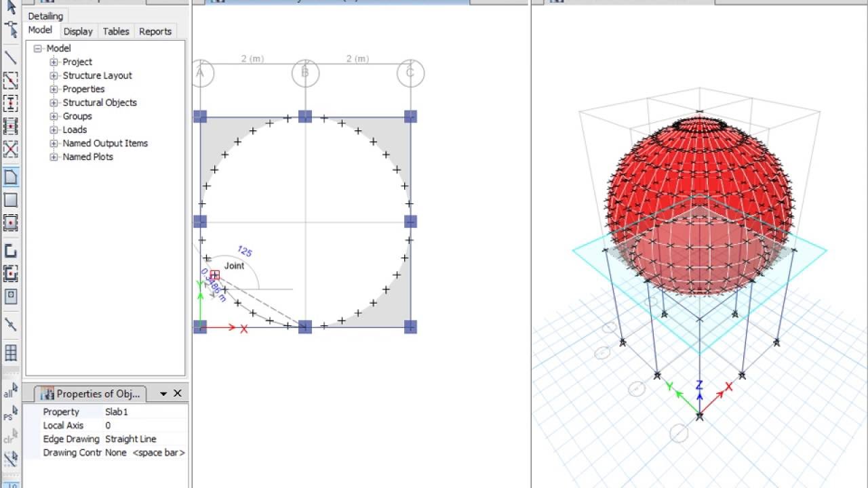This screenshot has width=868, height=488.
Task: Expand the Named Output Items node
Action: (54, 143)
